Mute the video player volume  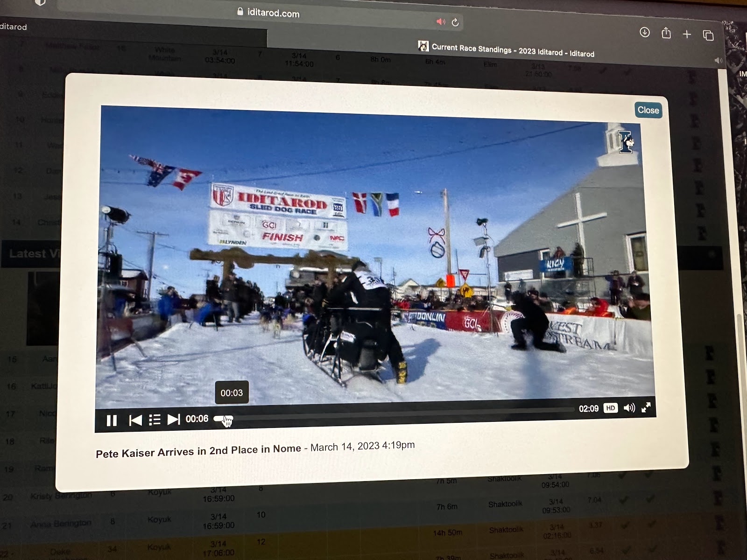tap(629, 408)
